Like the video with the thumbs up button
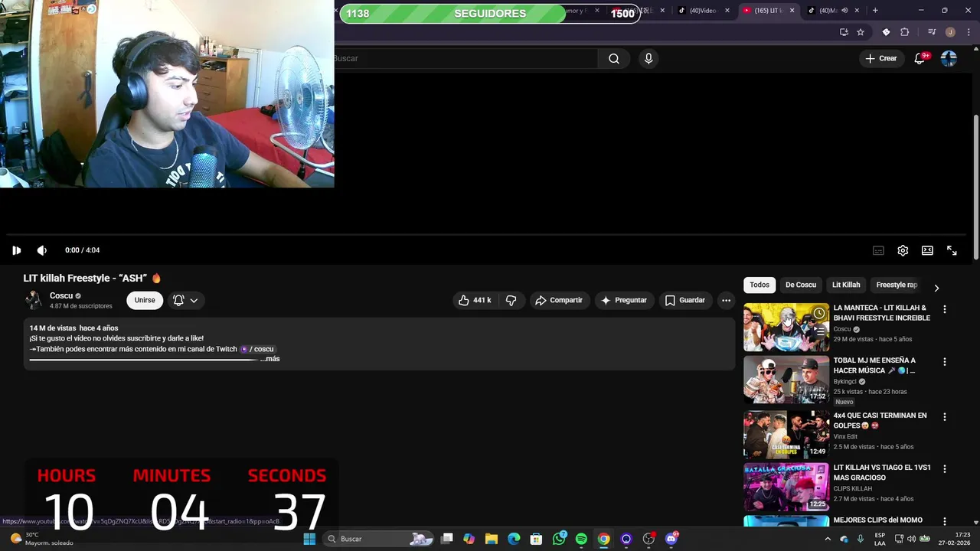 tap(475, 300)
